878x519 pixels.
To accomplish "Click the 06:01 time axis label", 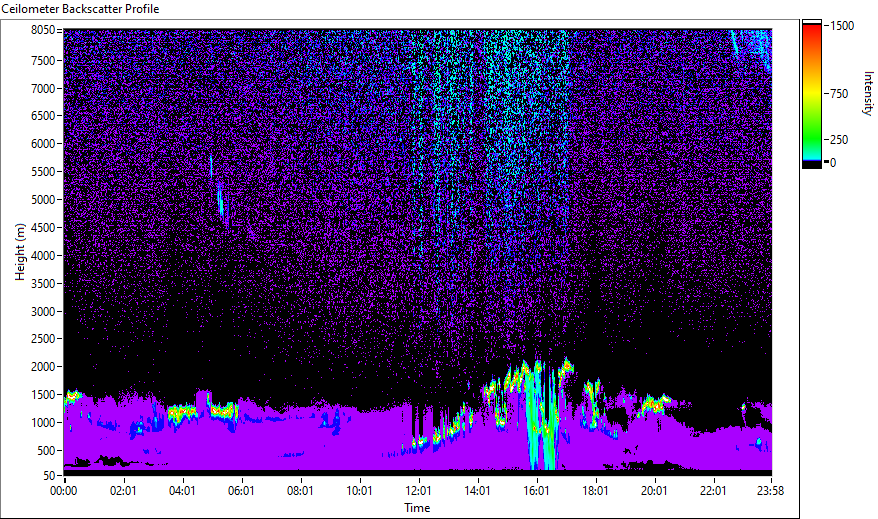I will [241, 491].
